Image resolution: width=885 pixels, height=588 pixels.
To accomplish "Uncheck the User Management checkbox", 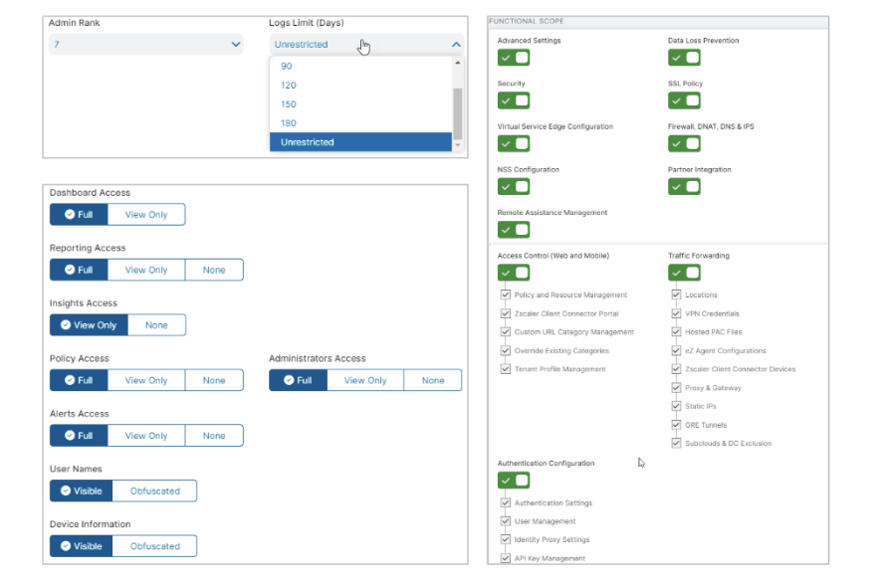I will tap(506, 521).
